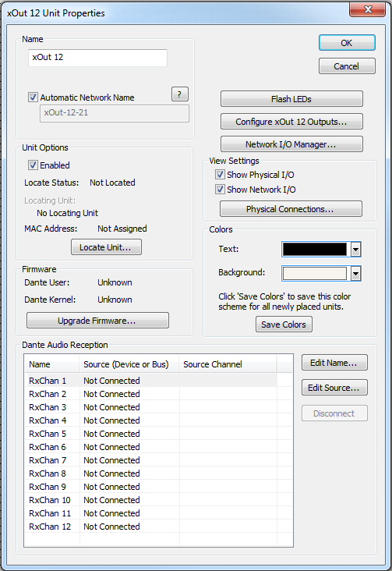This screenshot has height=571, width=392.
Task: Open the Background color dropdown arrow
Action: point(356,273)
